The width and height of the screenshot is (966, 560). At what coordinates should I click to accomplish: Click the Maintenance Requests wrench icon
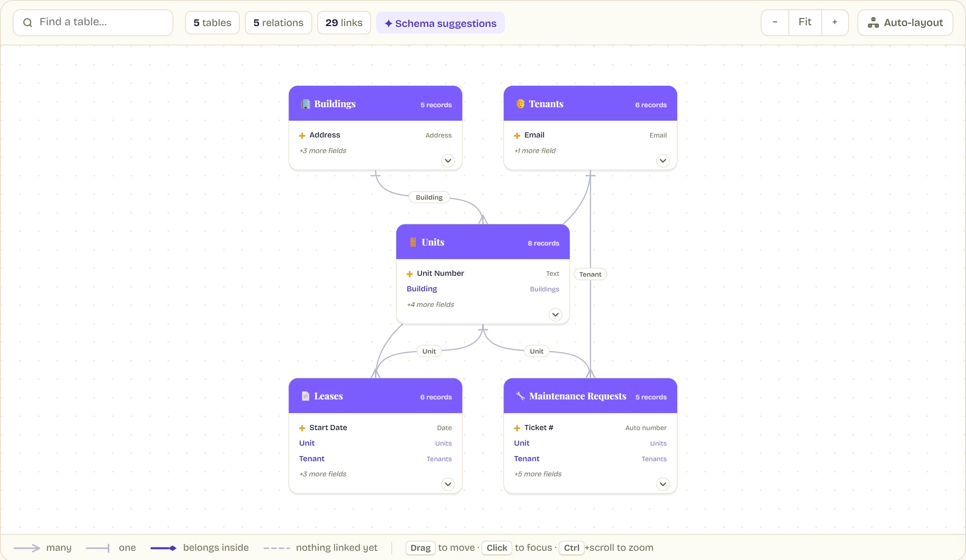pyautogui.click(x=520, y=396)
